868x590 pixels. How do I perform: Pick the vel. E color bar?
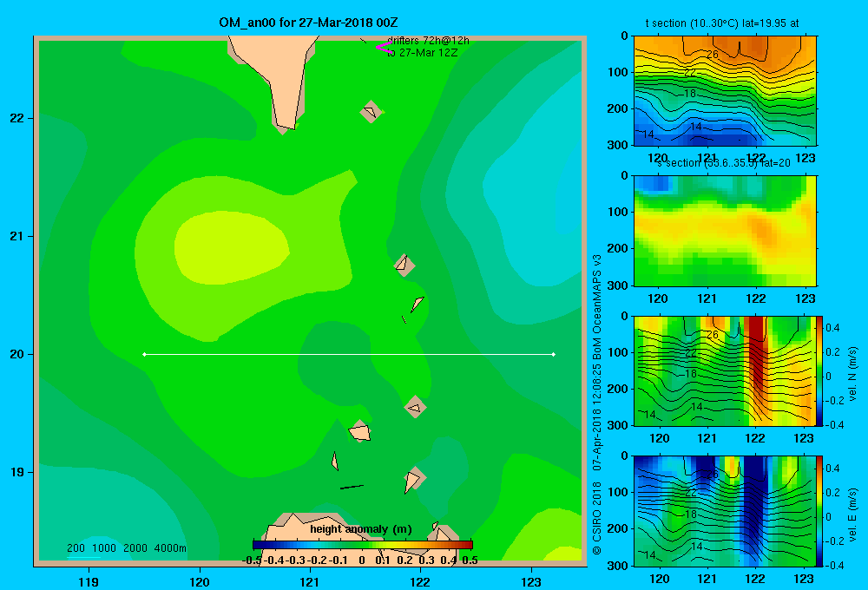point(820,511)
